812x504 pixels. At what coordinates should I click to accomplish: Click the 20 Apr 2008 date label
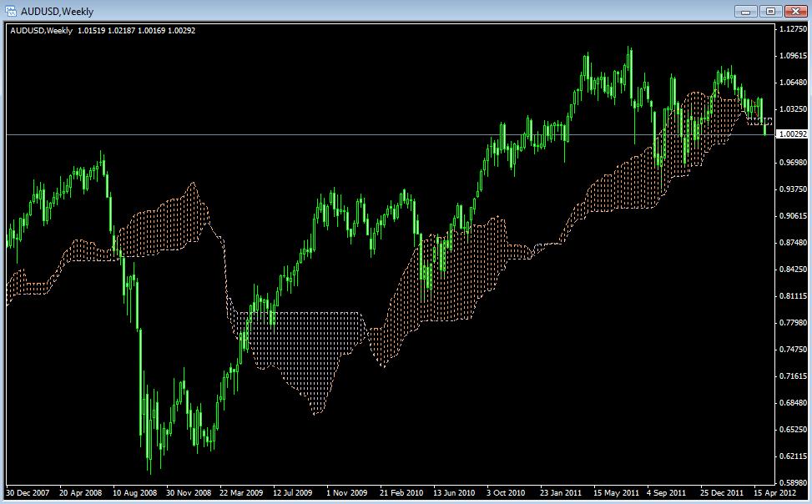click(80, 492)
